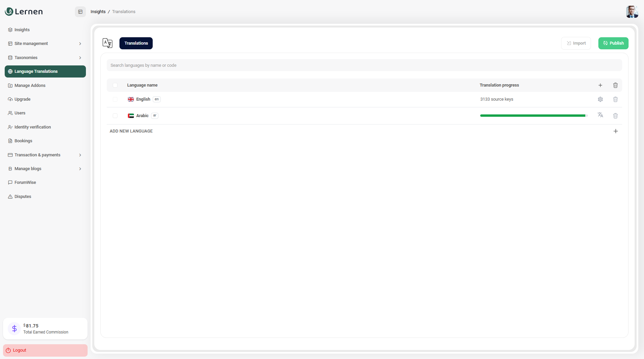Click the Arabic translation progress bar
This screenshot has height=359, width=644.
[x=533, y=115]
